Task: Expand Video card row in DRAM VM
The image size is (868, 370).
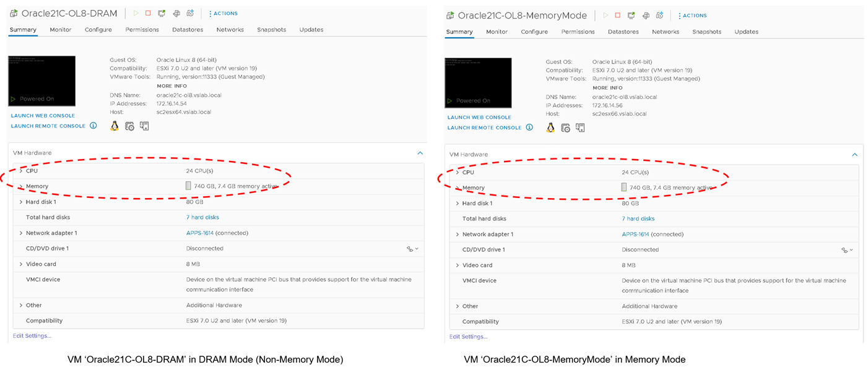Action: coord(21,264)
